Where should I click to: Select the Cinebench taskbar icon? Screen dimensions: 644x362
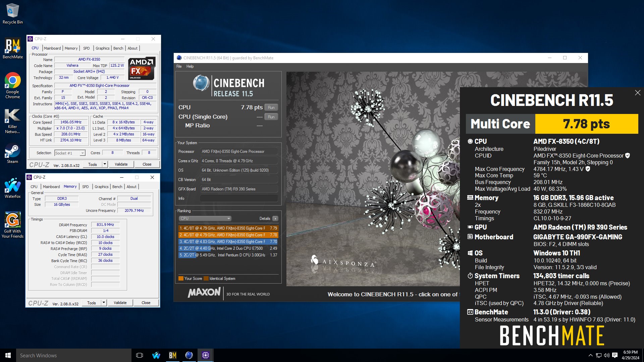point(189,355)
